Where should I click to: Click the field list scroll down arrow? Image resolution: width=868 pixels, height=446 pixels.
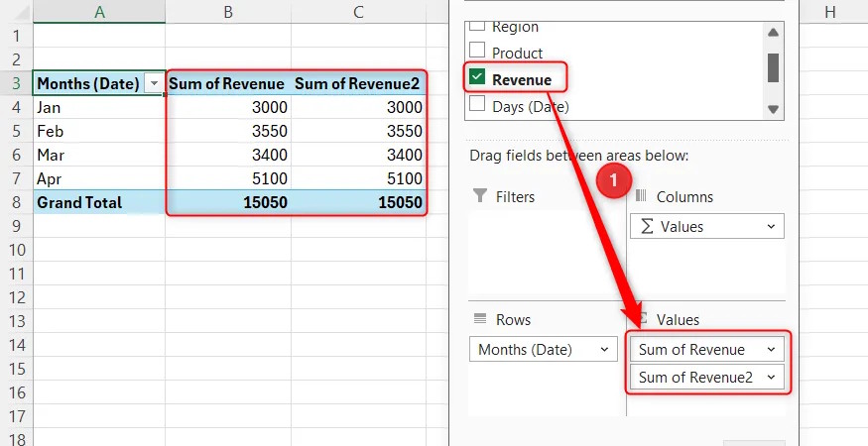(774, 109)
